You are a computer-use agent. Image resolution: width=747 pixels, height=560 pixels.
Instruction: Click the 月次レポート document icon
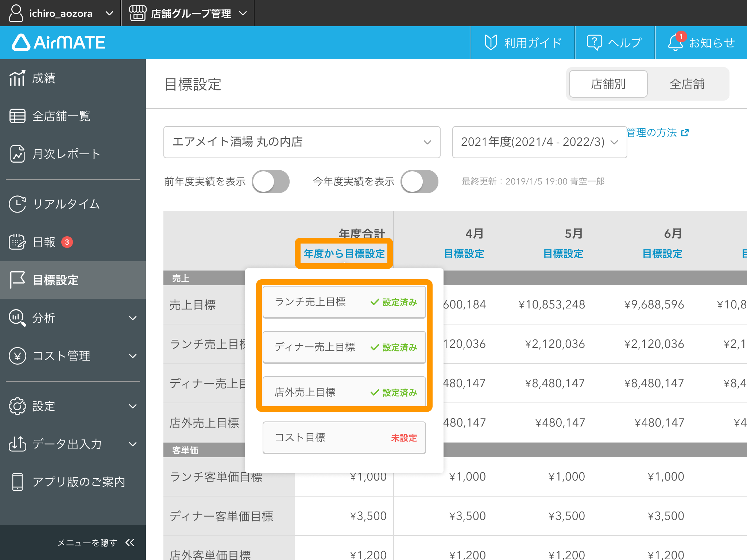click(x=17, y=154)
